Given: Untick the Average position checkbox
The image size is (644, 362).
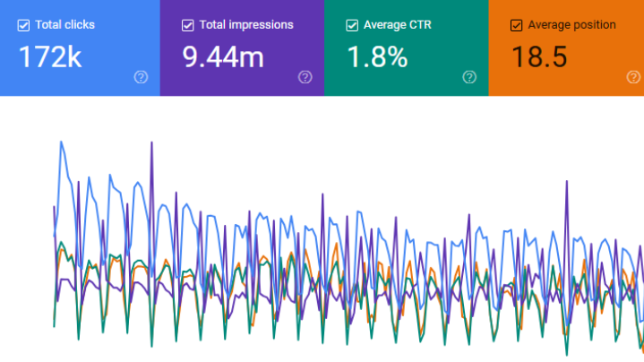Looking at the screenshot, I should [516, 25].
